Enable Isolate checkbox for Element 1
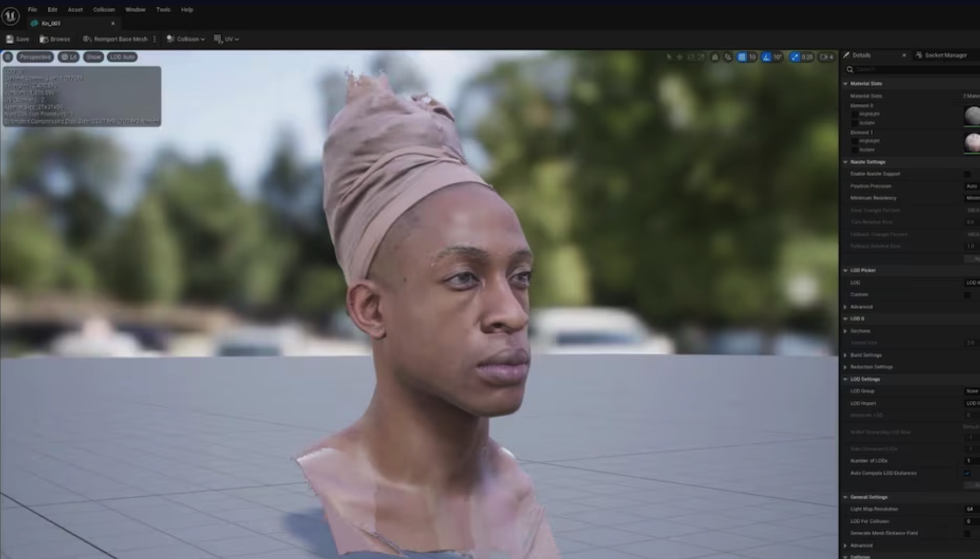This screenshot has width=980, height=559. click(x=855, y=150)
